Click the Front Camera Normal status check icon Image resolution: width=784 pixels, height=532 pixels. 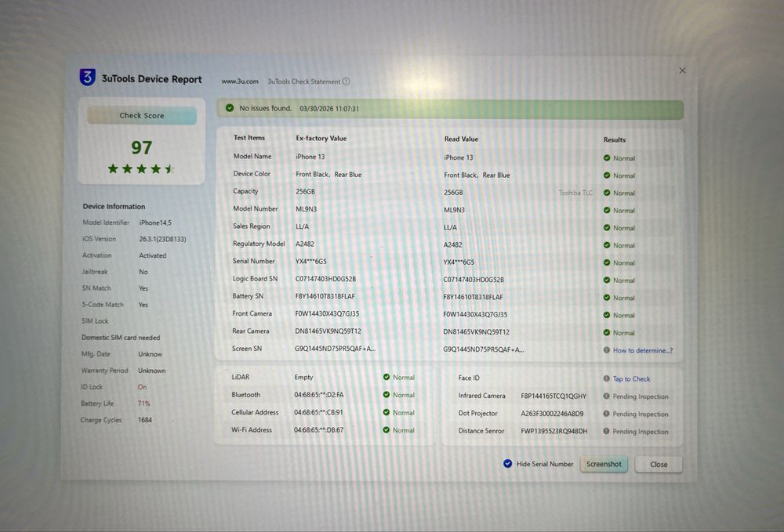tap(607, 315)
